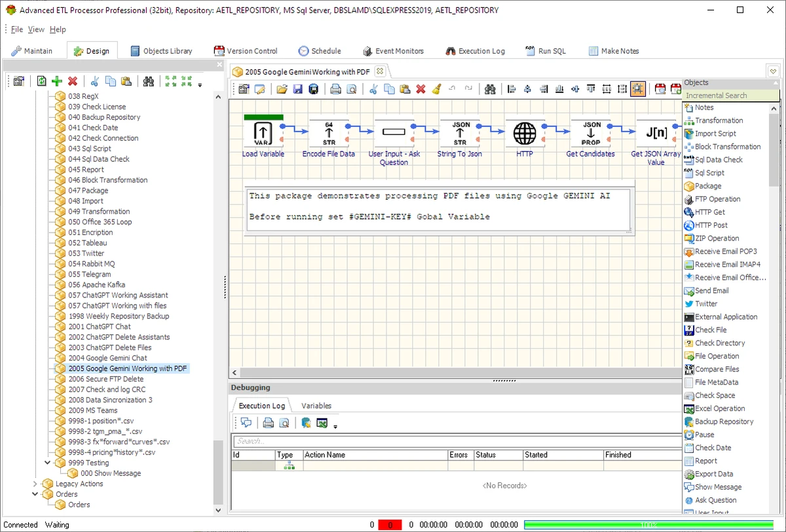Click the green plus add icon in tree toolbar
786x532 pixels.
click(x=57, y=81)
